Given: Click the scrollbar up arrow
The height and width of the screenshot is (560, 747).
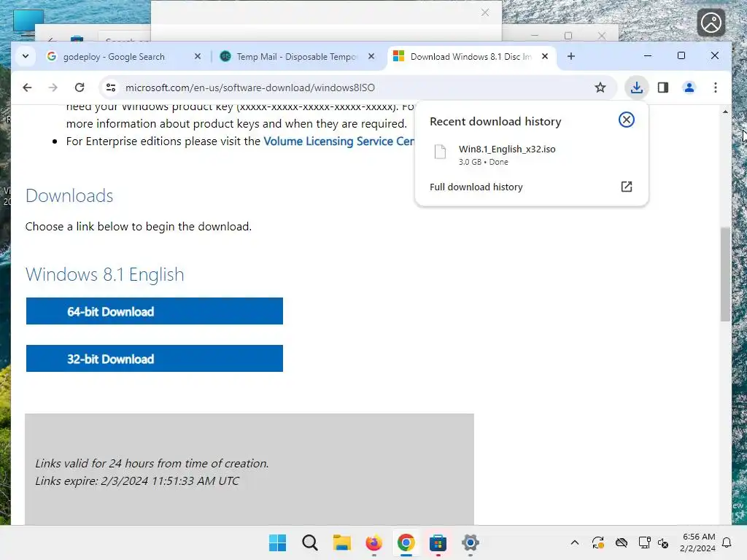Looking at the screenshot, I should 725,112.
